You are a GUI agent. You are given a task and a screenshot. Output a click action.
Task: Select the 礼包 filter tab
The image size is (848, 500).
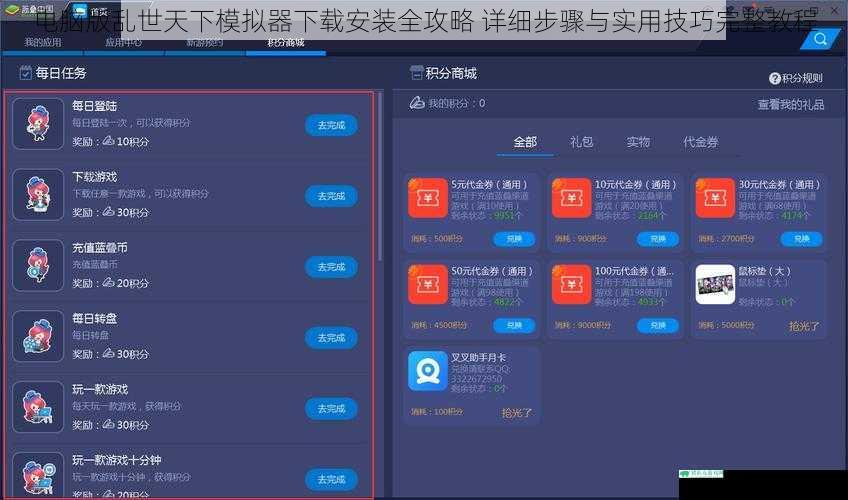click(x=581, y=142)
